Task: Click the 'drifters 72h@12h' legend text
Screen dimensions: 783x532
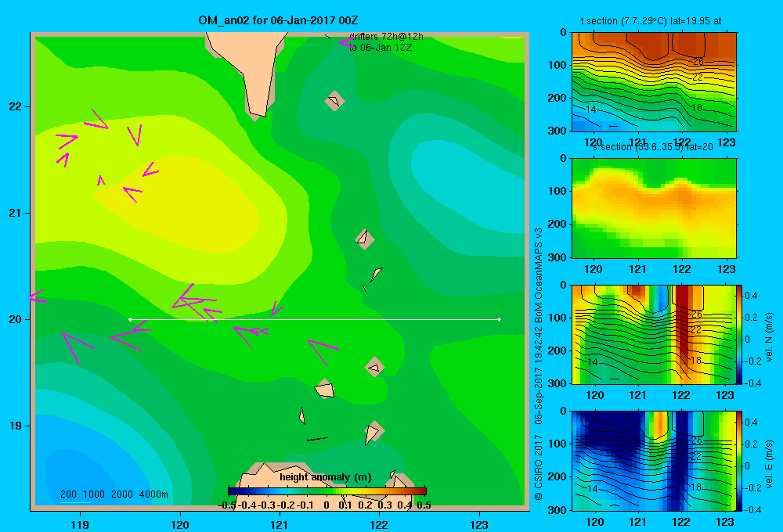Action: pos(386,37)
